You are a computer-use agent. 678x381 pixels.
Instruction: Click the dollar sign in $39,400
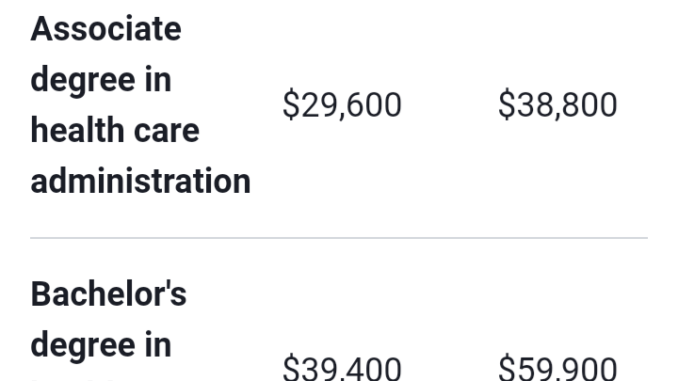tap(291, 368)
